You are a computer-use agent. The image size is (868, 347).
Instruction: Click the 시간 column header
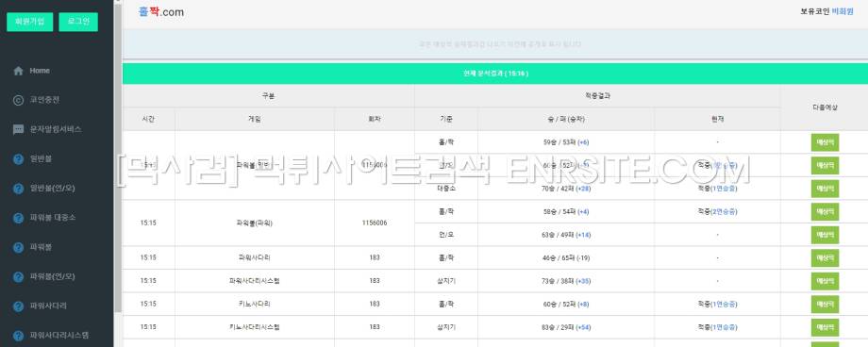click(148, 119)
